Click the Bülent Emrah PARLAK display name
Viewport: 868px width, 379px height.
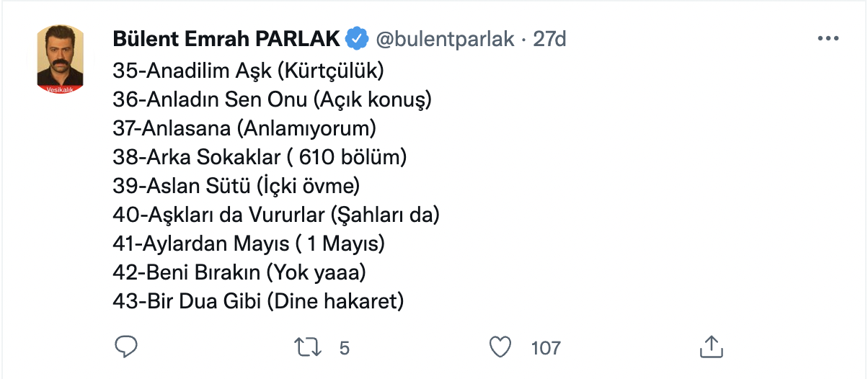[227, 39]
